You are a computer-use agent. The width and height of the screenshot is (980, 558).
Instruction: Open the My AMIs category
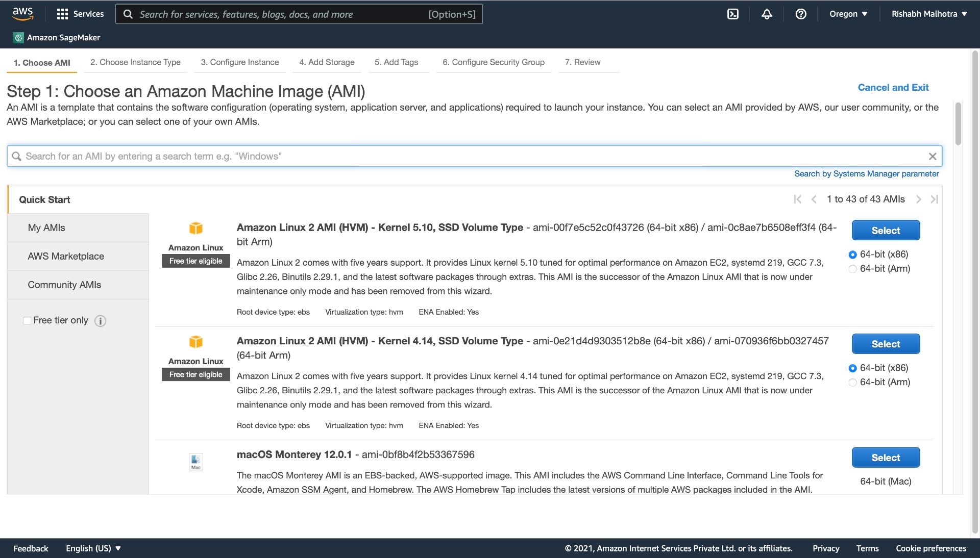[79, 228]
